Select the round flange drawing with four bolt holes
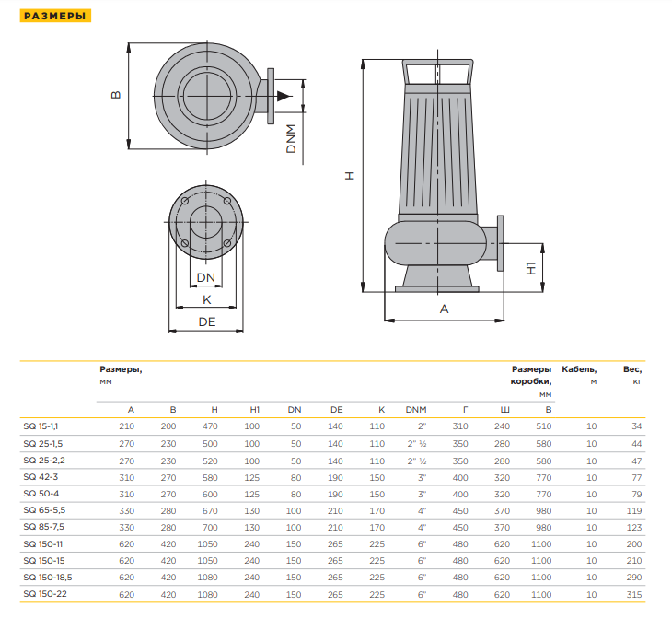Image resolution: width=672 pixels, height=619 pixels. tap(206, 222)
